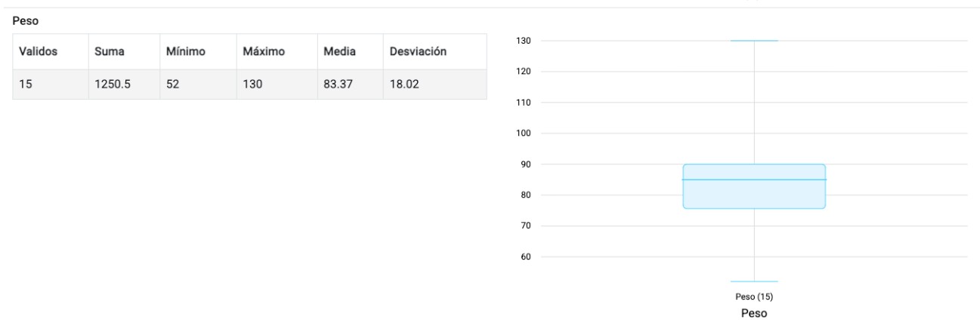Click the Máximo column header
980x323 pixels.
pyautogui.click(x=277, y=51)
